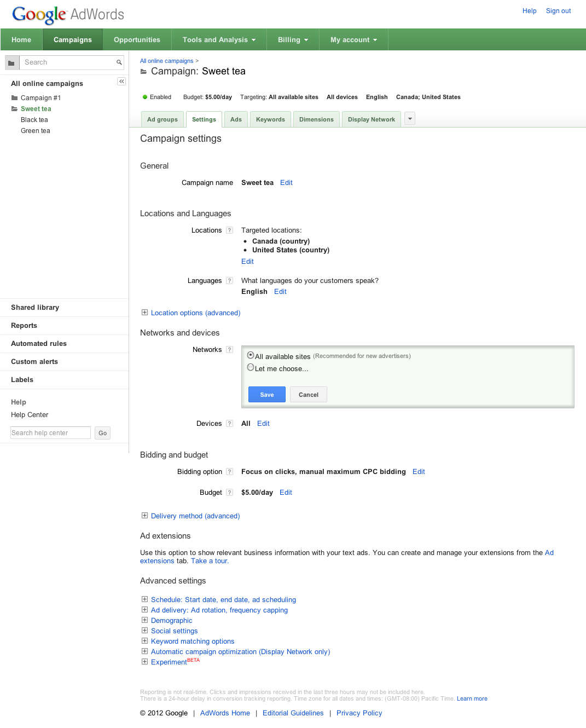Click the Cancel button in Networks

point(309,395)
